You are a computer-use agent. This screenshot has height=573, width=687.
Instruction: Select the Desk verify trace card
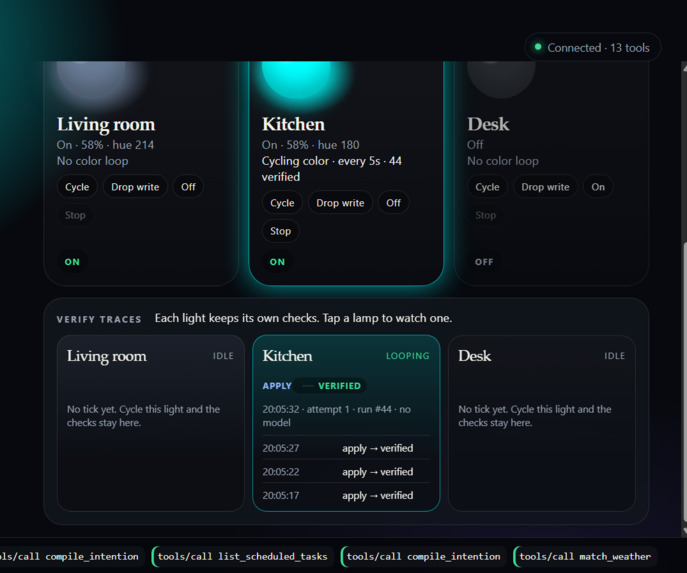point(542,423)
